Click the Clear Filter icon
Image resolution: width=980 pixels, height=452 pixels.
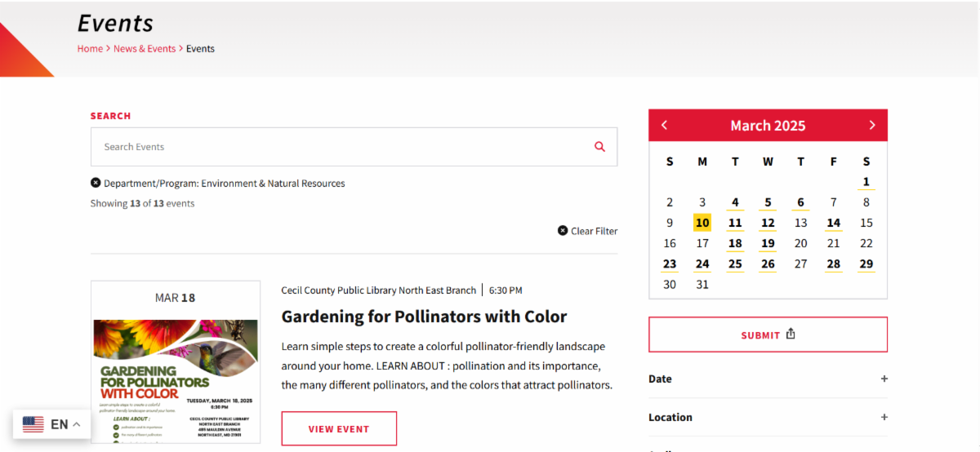tap(563, 231)
